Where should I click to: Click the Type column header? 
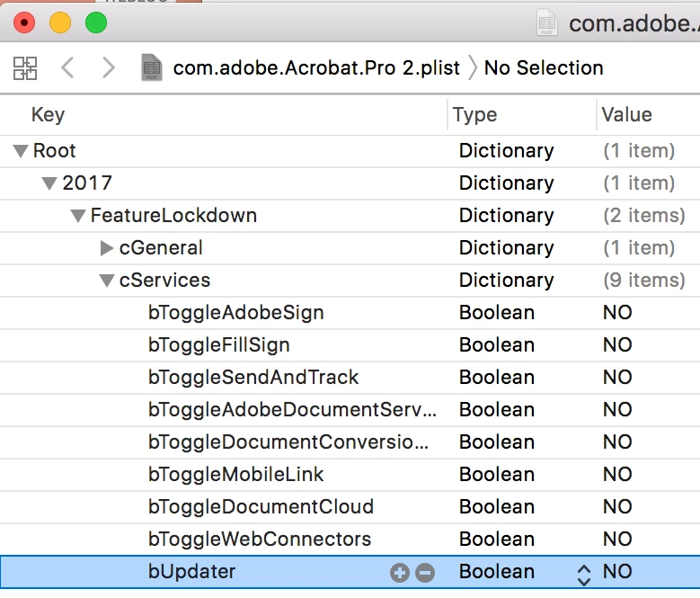click(x=474, y=115)
